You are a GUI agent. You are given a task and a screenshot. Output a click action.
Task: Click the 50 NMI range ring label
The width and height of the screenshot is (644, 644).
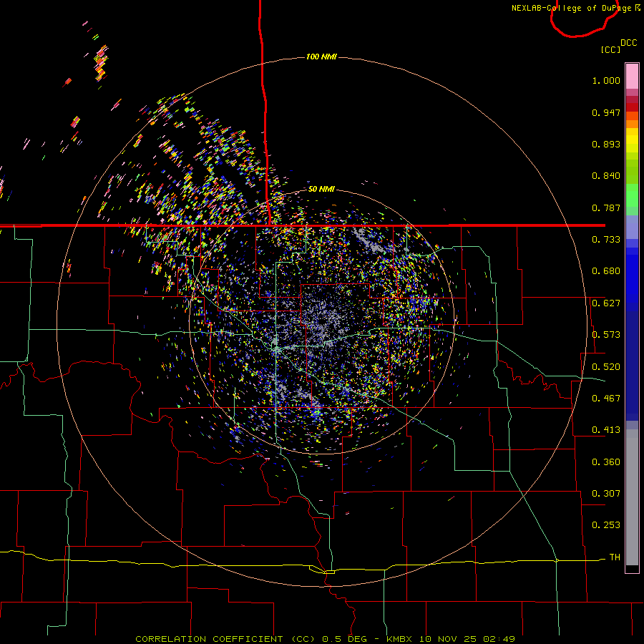coord(321,189)
